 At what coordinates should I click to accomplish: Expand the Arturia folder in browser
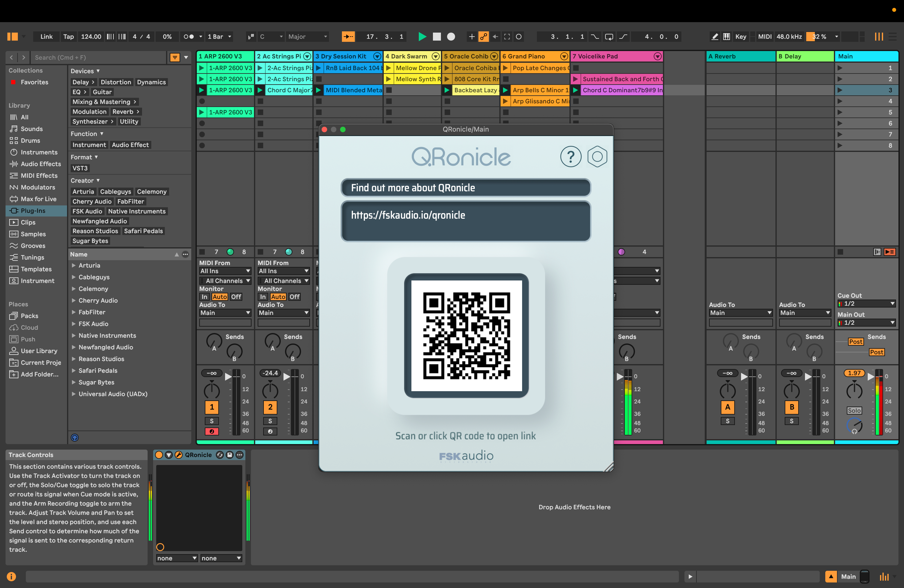point(74,265)
